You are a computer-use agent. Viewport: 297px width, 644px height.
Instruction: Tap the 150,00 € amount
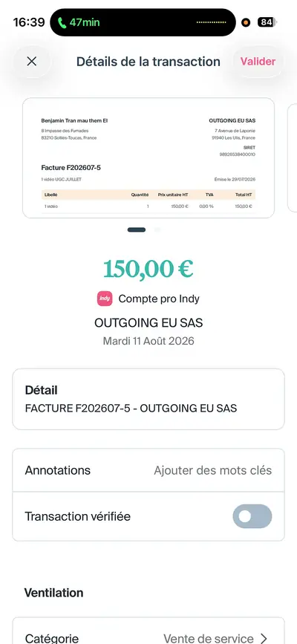click(148, 269)
